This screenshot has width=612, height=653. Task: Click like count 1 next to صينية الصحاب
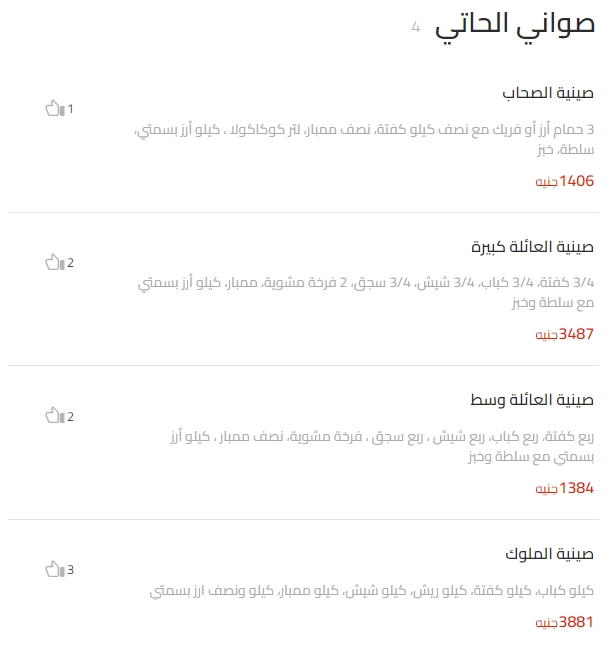click(x=70, y=109)
